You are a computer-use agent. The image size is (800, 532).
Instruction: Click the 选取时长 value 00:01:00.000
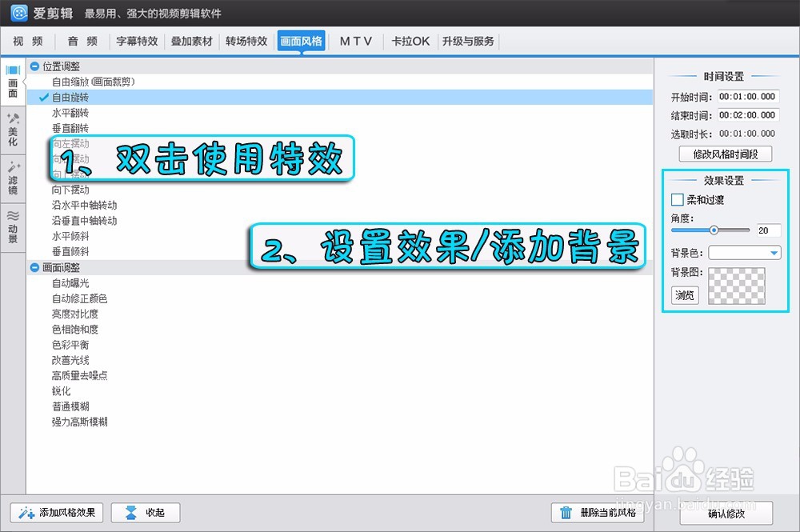[x=747, y=134]
